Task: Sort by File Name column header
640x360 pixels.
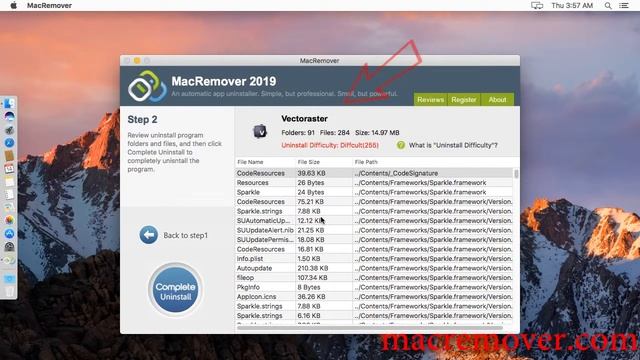Action: (x=265, y=162)
